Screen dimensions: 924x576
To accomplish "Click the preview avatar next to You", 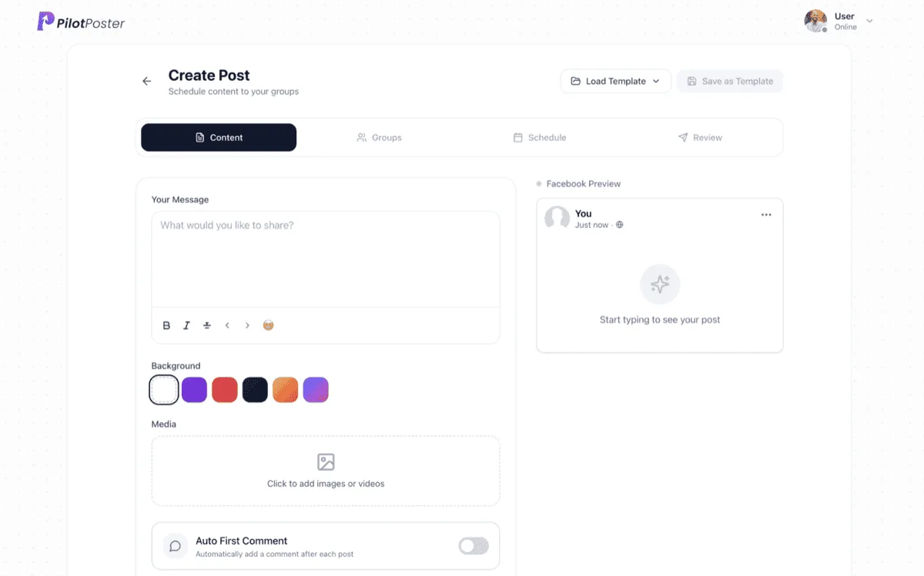I will click(x=557, y=219).
